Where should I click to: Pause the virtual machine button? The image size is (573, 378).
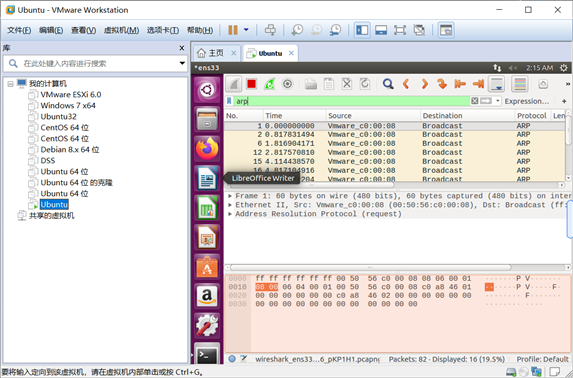pos(233,30)
